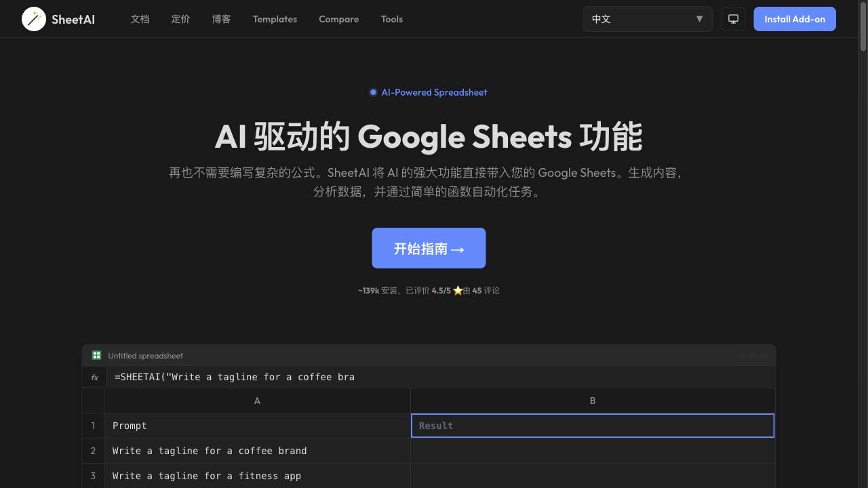Click the Install Add-on button
Viewport: 868px width, 488px height.
coord(795,19)
